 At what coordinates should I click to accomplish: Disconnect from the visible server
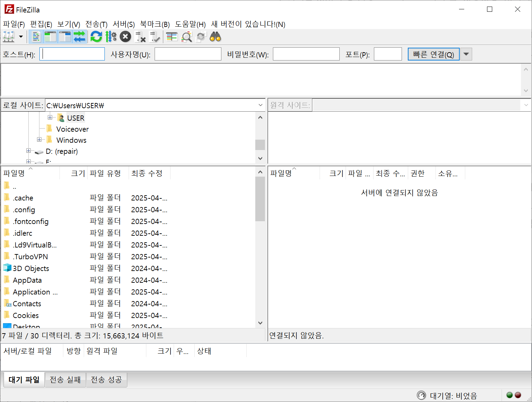pyautogui.click(x=140, y=37)
